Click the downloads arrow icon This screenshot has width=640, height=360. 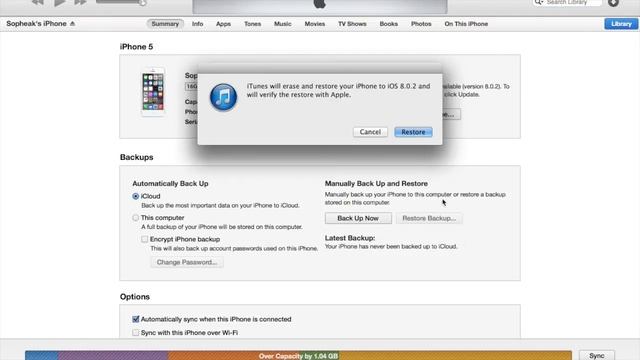(613, 2)
